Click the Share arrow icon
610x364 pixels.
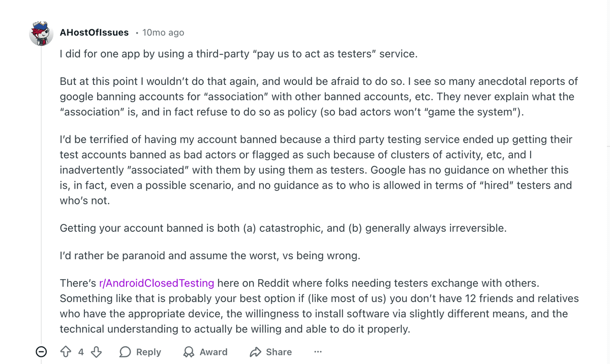(256, 352)
